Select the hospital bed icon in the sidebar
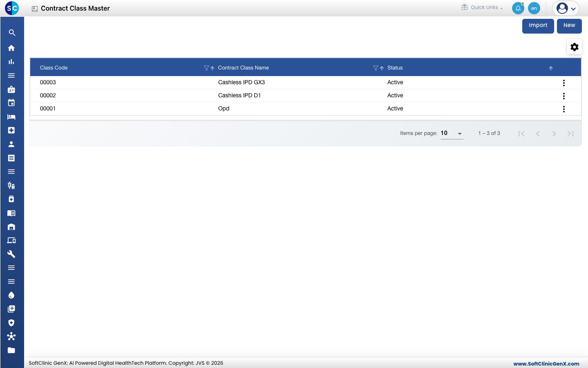Viewport: 588px width, 368px height. coord(11,117)
